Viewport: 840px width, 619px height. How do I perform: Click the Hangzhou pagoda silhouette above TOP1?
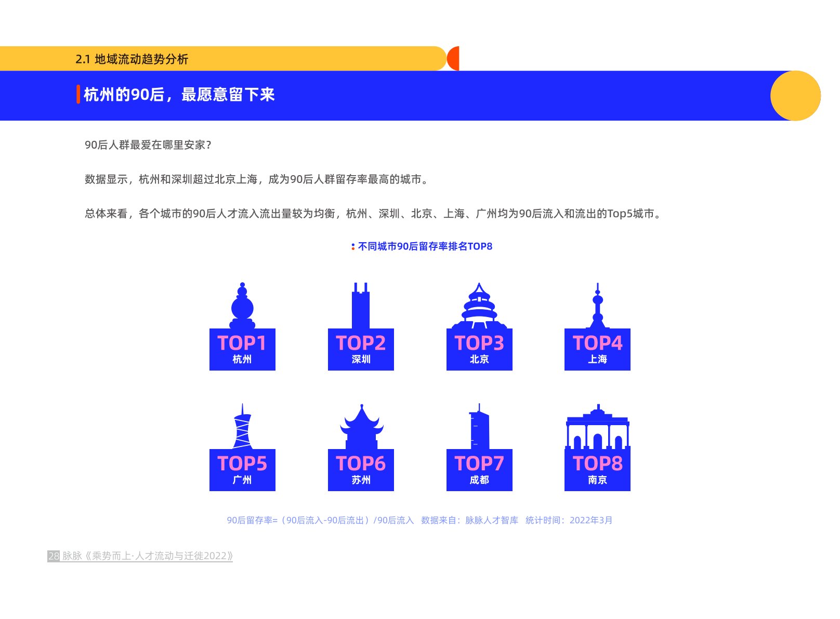[242, 306]
